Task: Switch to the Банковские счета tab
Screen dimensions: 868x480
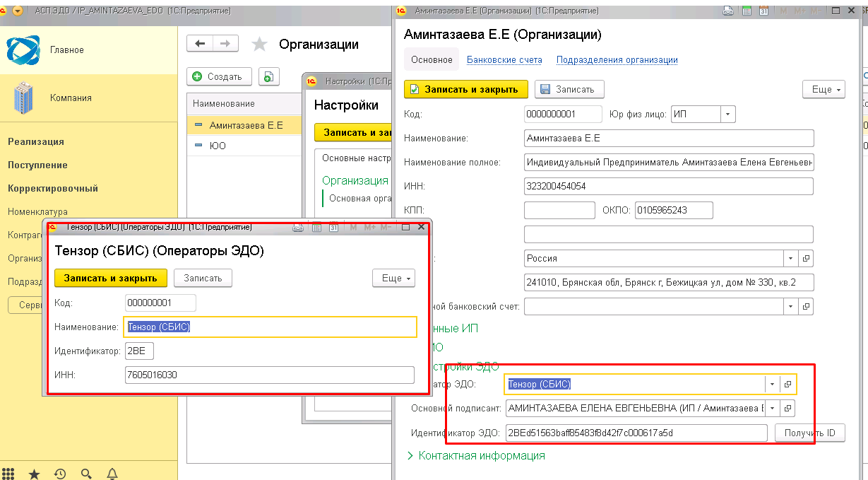Action: pos(504,60)
